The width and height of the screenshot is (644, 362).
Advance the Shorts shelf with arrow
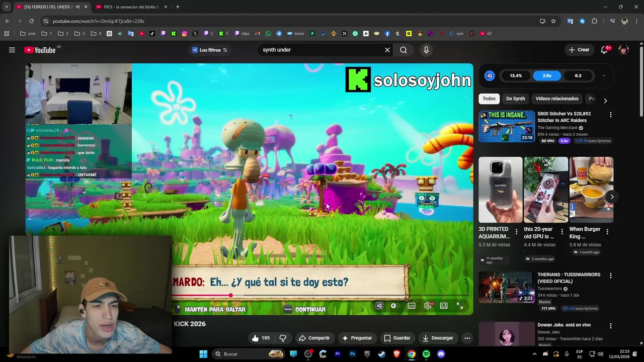coord(612,197)
